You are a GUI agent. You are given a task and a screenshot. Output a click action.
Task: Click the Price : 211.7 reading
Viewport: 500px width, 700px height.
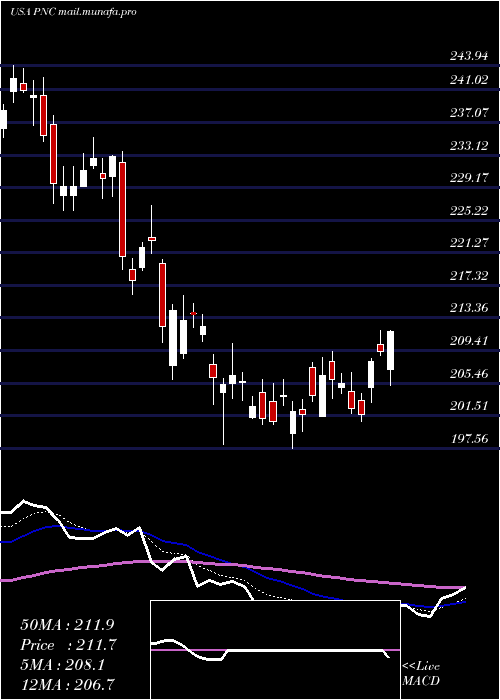pyautogui.click(x=68, y=645)
